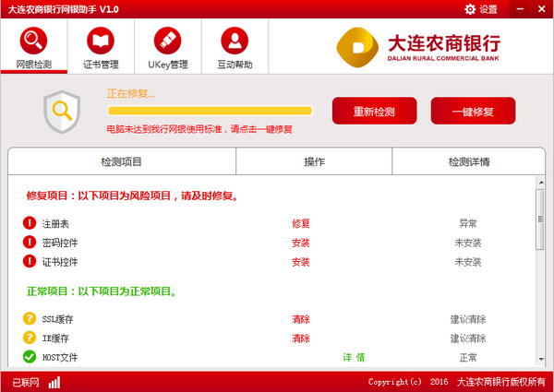Click the yellow repair progress bar
554x392 pixels.
click(210, 111)
